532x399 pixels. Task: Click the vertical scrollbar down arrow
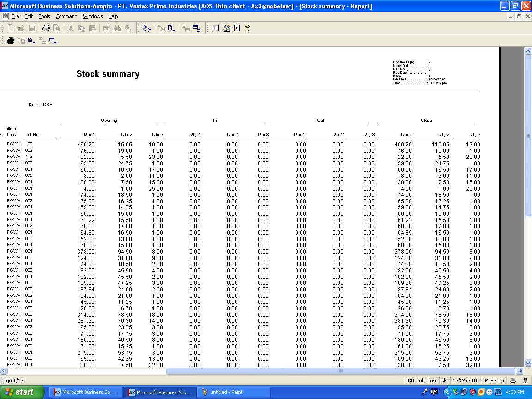(x=528, y=363)
